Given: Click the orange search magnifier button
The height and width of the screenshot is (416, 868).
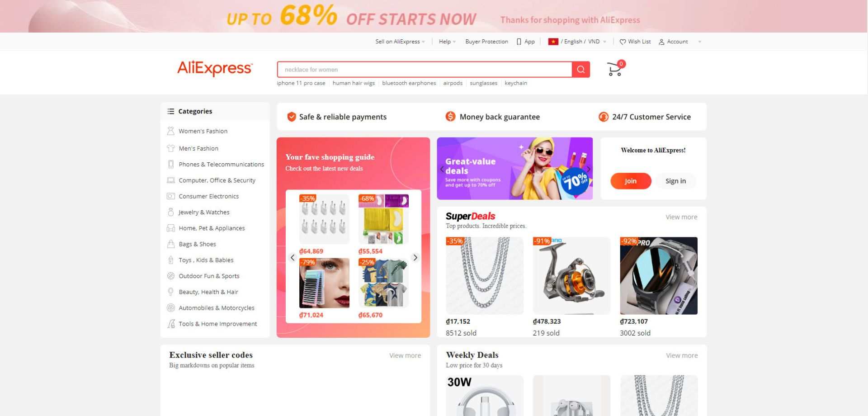Looking at the screenshot, I should tap(581, 70).
